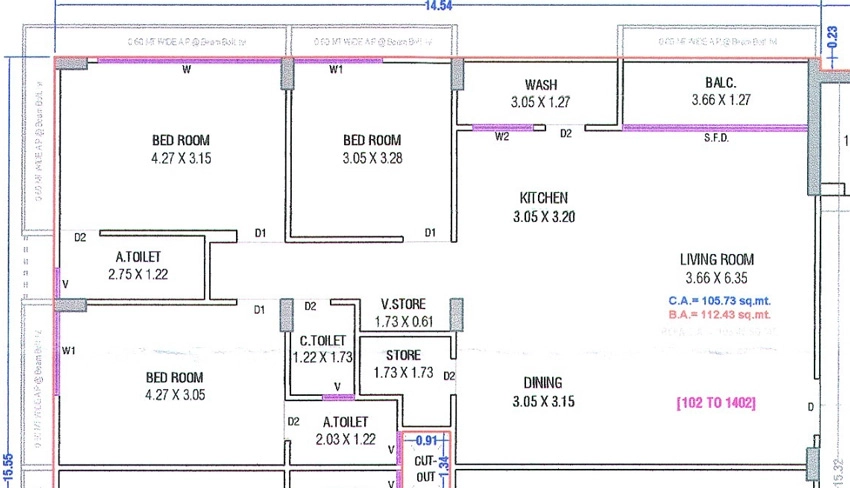Click the blue C.A. 105.73 sq.mt. text

coord(719,301)
